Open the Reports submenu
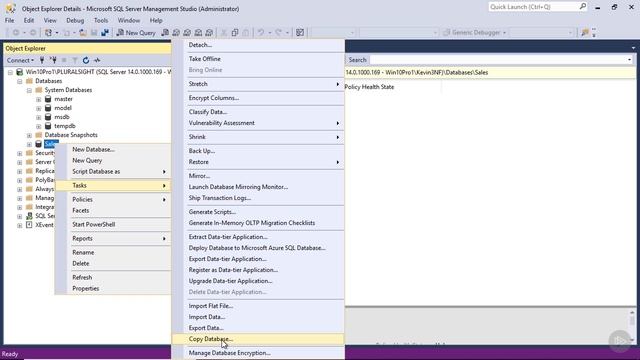This screenshot has width=640, height=360. (113, 238)
